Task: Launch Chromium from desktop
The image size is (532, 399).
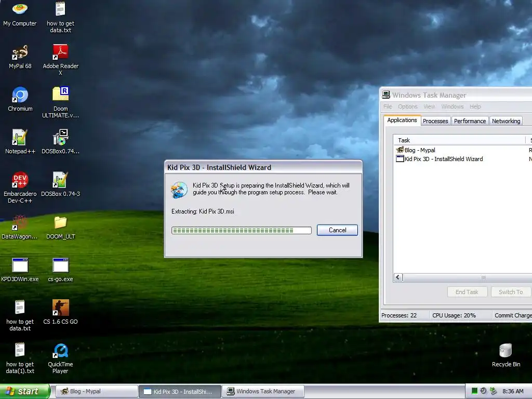Action: click(20, 99)
